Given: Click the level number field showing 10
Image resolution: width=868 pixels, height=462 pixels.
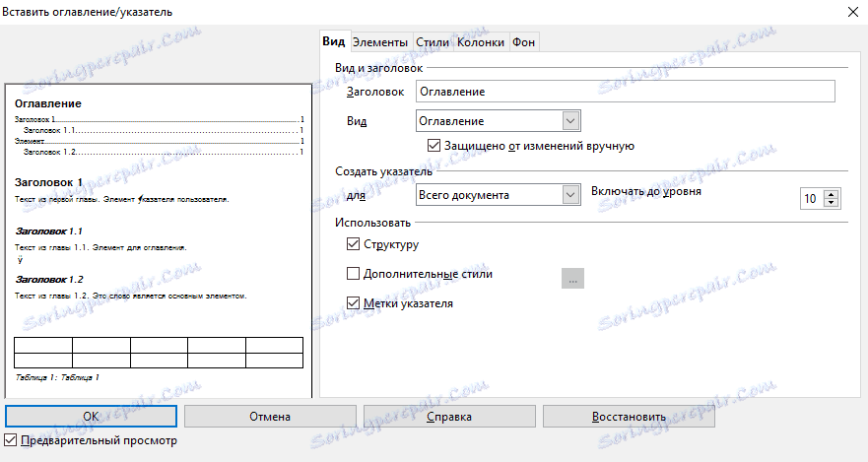Looking at the screenshot, I should click(812, 199).
